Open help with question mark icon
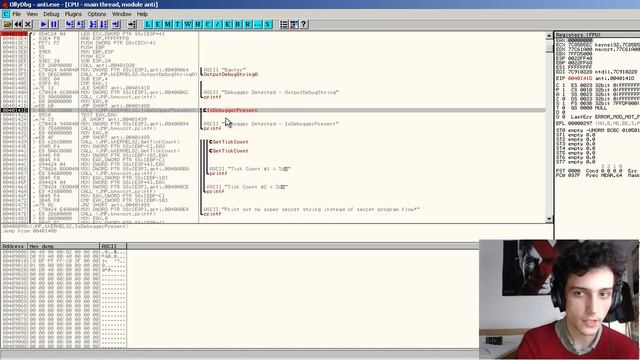This screenshot has width=640, height=360. (x=304, y=24)
